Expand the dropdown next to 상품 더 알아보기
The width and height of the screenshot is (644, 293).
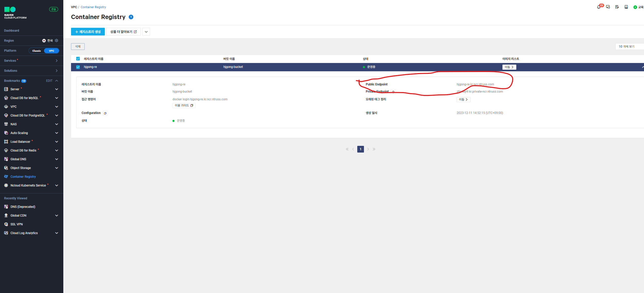pos(146,32)
